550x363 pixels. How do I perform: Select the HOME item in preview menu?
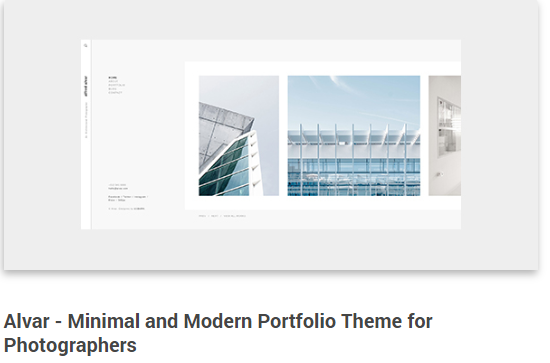(x=113, y=78)
